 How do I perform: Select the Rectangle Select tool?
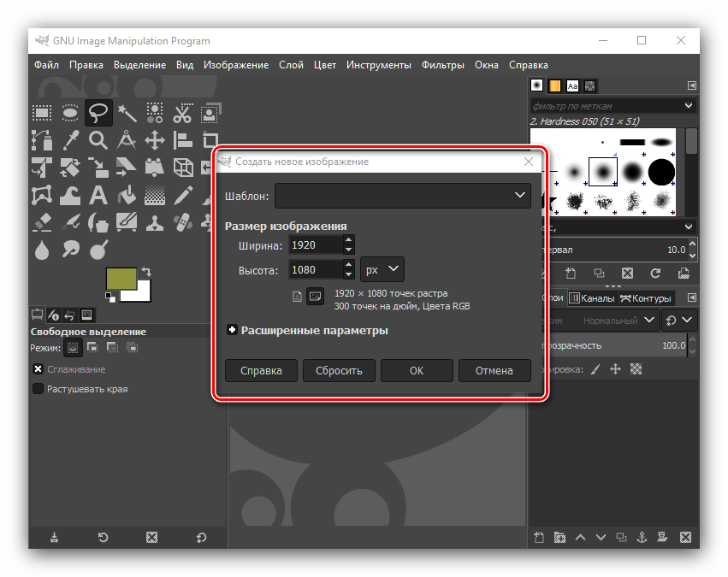(x=42, y=113)
